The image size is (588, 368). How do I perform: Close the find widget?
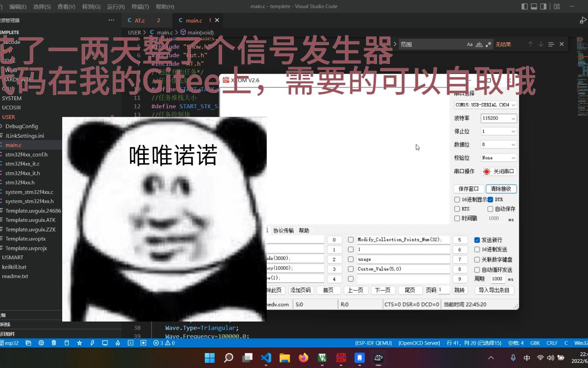562,44
